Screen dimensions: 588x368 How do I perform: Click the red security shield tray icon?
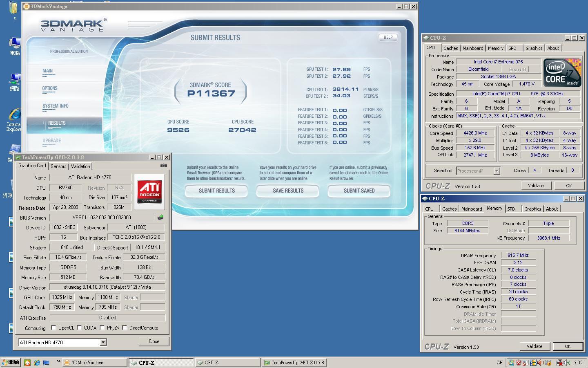pos(519,363)
